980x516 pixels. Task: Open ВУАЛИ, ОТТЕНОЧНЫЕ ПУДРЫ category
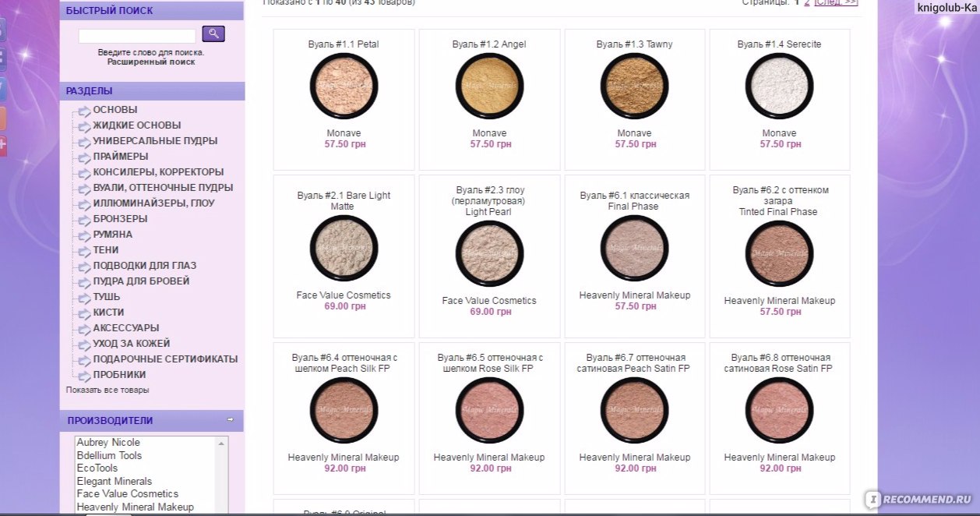[x=163, y=188]
